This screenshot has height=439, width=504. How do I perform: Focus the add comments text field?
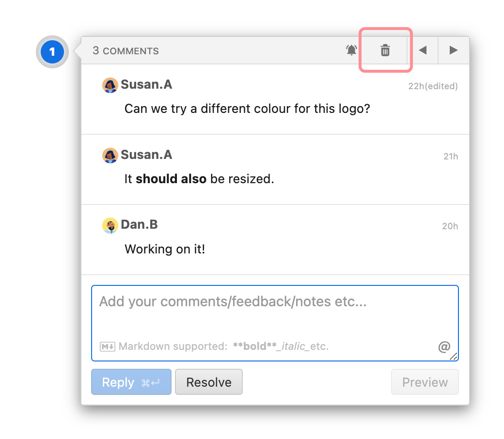[274, 315]
